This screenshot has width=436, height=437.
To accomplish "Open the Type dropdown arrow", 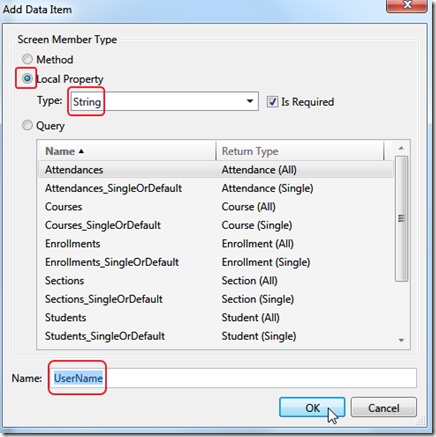I will (250, 101).
